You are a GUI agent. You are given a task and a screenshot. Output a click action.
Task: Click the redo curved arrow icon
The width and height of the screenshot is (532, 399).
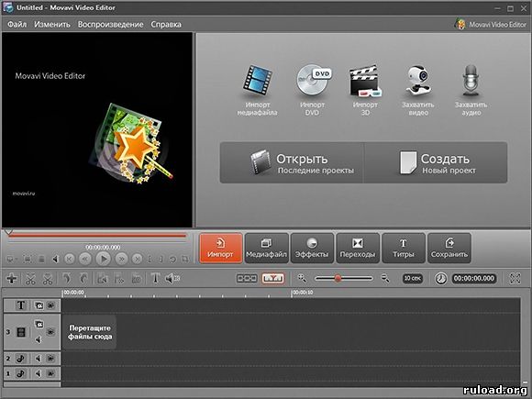tap(83, 279)
